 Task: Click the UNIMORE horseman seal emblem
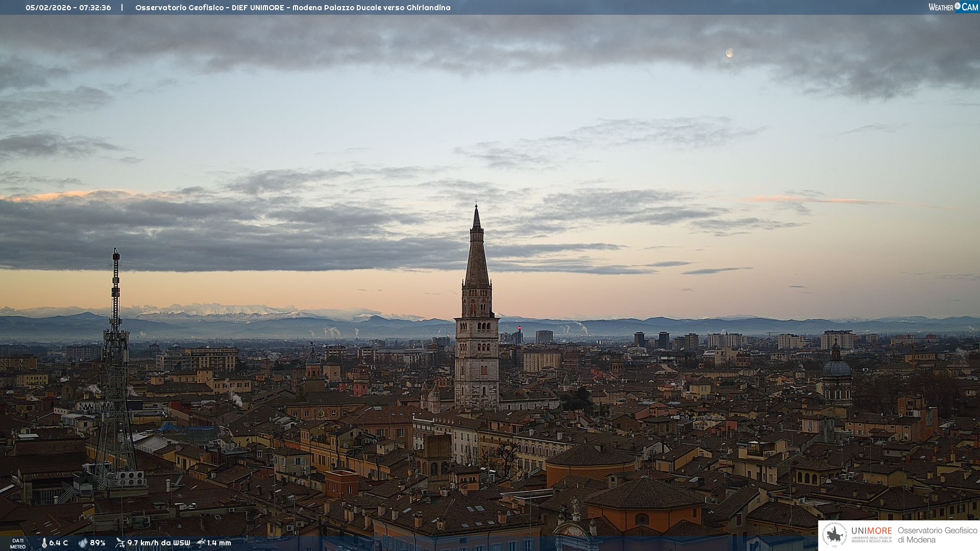click(835, 535)
